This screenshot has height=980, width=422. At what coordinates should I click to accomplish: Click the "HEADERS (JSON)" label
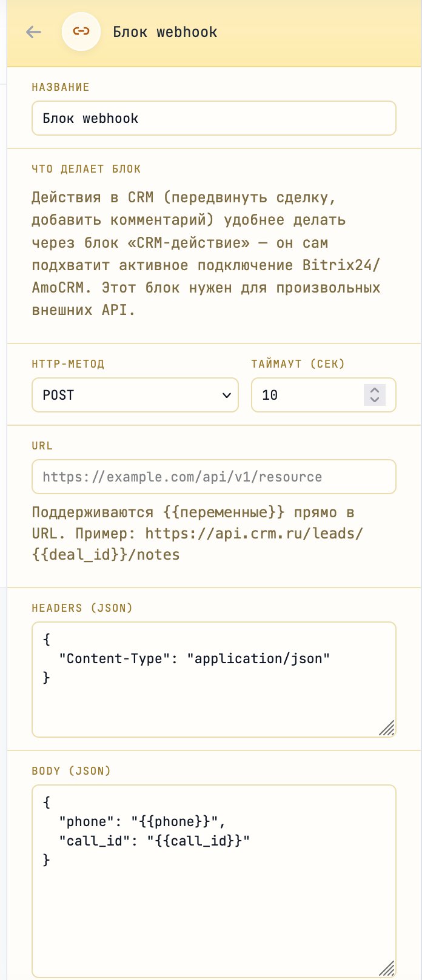[x=82, y=608]
